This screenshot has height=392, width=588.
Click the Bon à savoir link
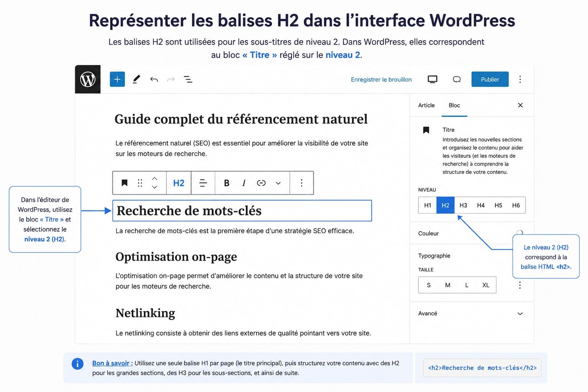pos(111,363)
